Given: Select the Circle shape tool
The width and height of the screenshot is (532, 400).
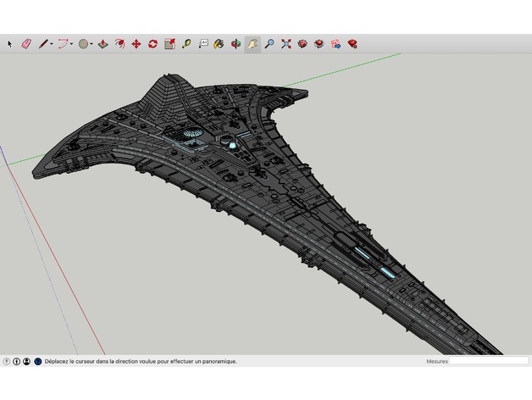Looking at the screenshot, I should tap(84, 44).
